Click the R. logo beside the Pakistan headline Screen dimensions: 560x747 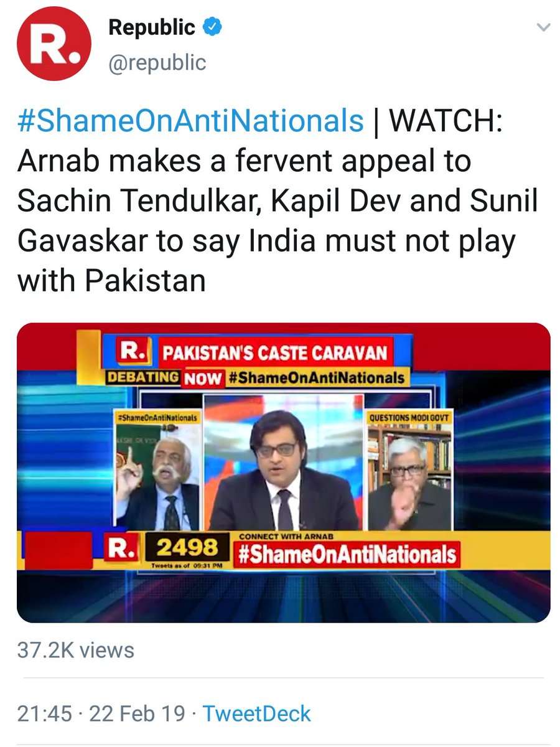click(x=131, y=353)
